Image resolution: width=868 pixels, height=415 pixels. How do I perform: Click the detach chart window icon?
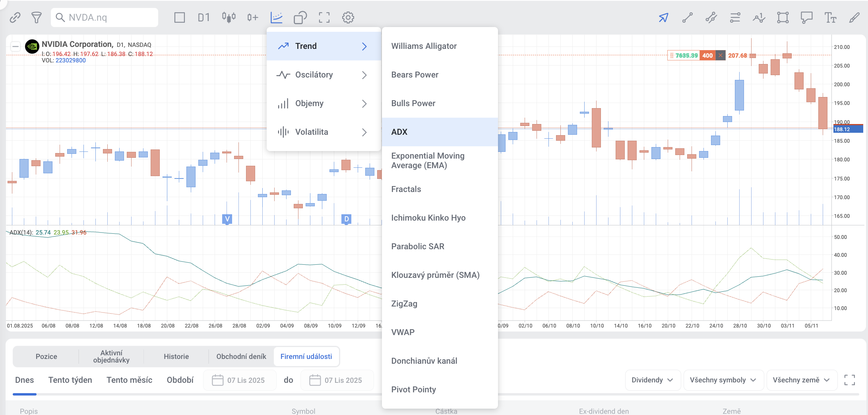click(x=300, y=17)
